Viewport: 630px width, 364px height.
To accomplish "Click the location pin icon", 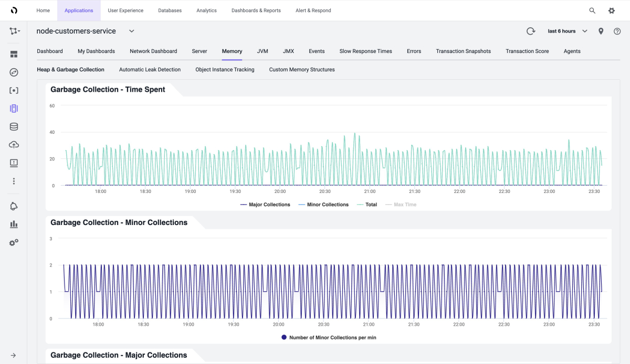I will click(601, 31).
